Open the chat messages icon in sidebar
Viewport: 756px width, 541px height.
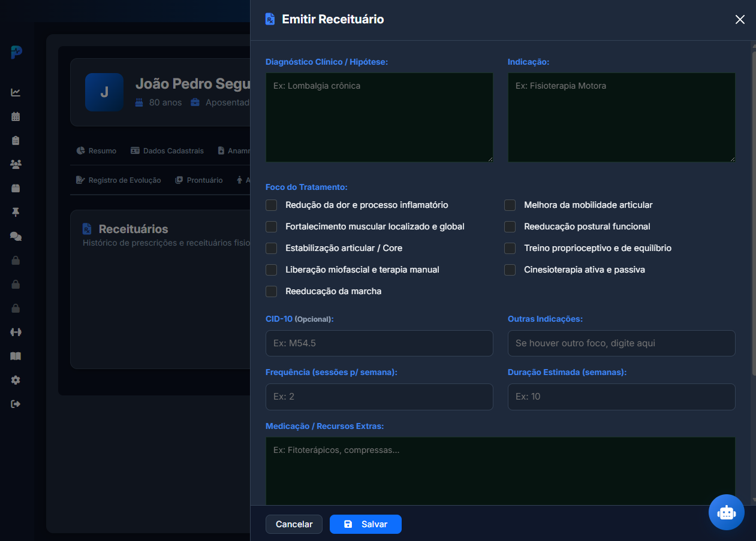point(16,236)
